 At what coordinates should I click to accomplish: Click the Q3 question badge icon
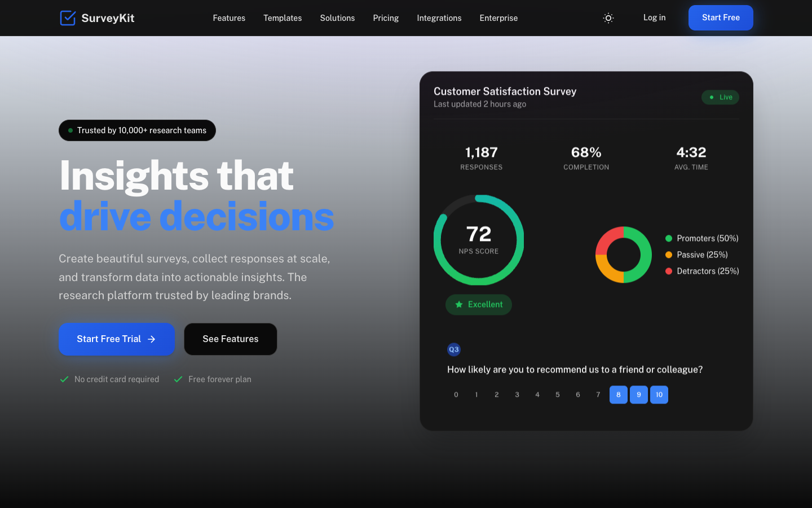click(454, 349)
